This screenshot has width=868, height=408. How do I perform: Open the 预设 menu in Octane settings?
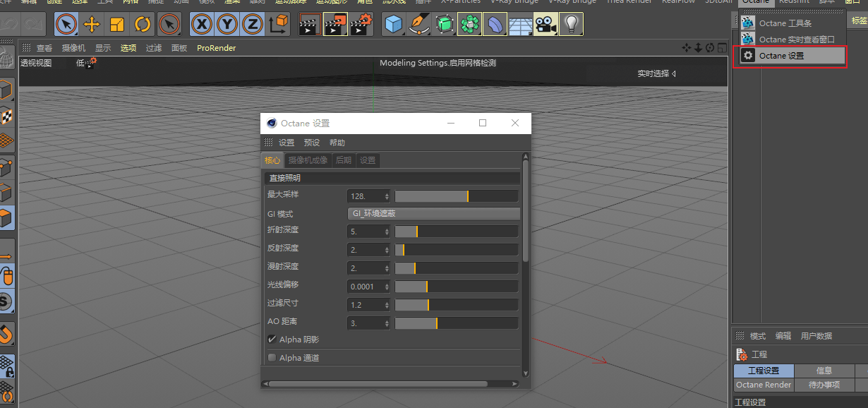tap(311, 143)
